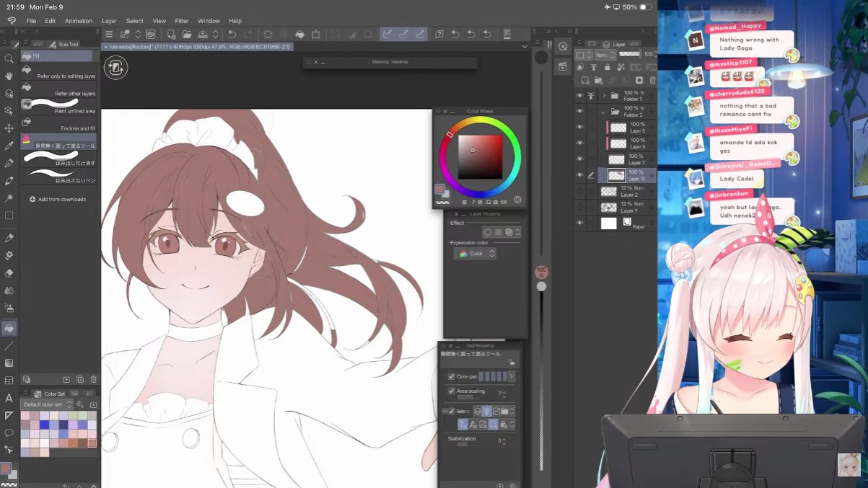Click the Gradient tool icon
The height and width of the screenshot is (488, 868).
(9, 363)
